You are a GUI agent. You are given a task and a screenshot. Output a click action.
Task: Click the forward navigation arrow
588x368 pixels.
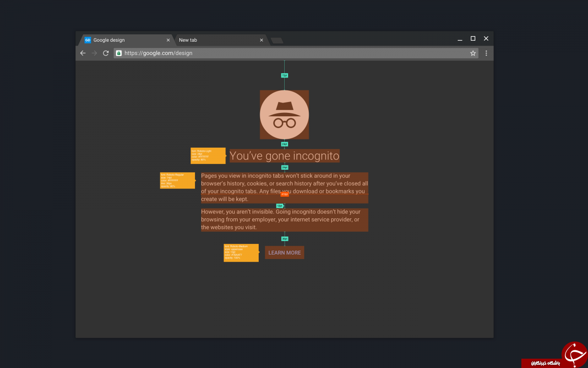[x=94, y=53]
